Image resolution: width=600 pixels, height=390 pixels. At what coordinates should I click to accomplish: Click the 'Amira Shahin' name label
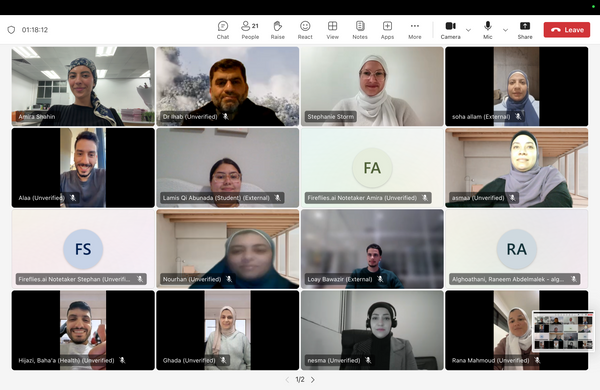[37, 117]
